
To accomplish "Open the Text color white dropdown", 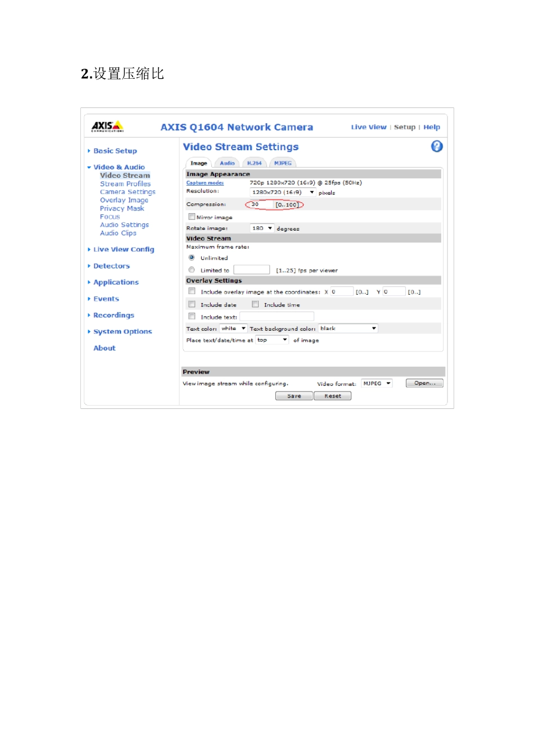I will point(233,328).
